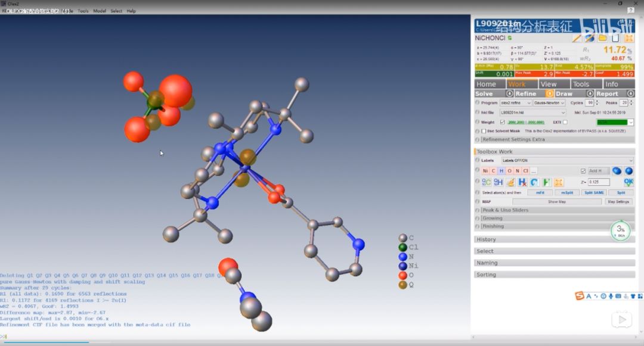Click the blue C tool icon

(x=534, y=182)
